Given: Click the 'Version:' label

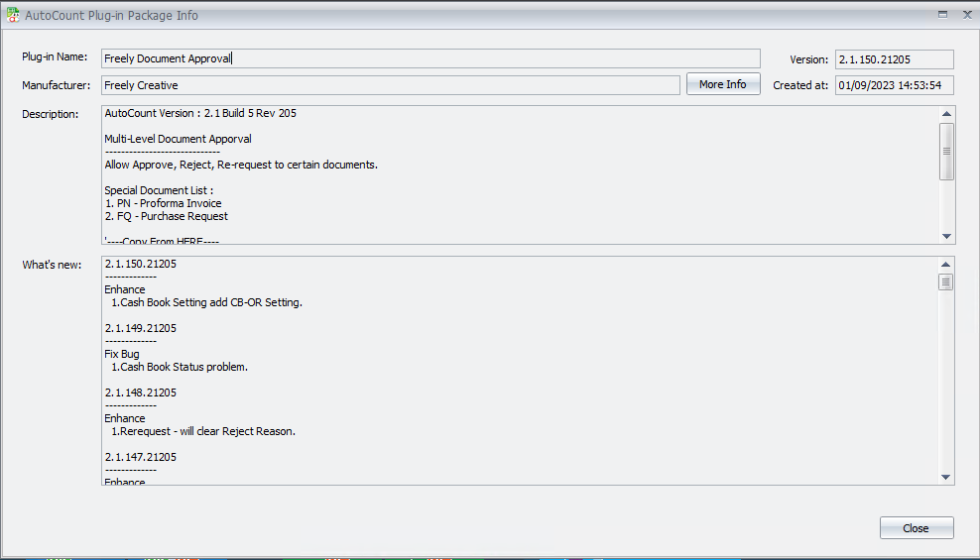Looking at the screenshot, I should point(808,59).
